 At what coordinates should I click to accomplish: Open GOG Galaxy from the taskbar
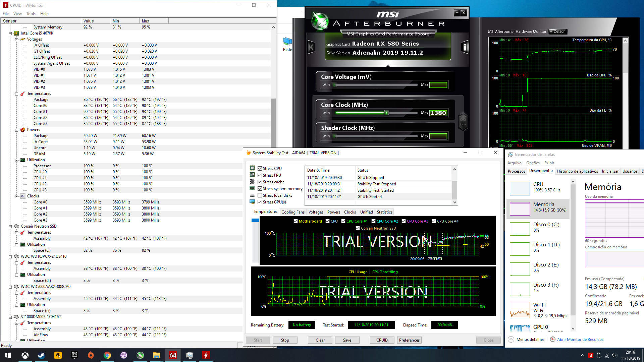[124, 355]
